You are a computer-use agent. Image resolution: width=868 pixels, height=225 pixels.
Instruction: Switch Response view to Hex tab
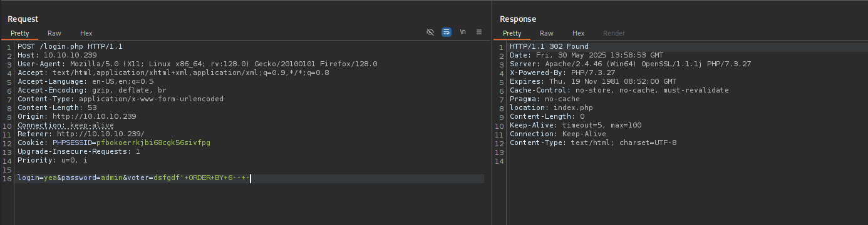[579, 33]
